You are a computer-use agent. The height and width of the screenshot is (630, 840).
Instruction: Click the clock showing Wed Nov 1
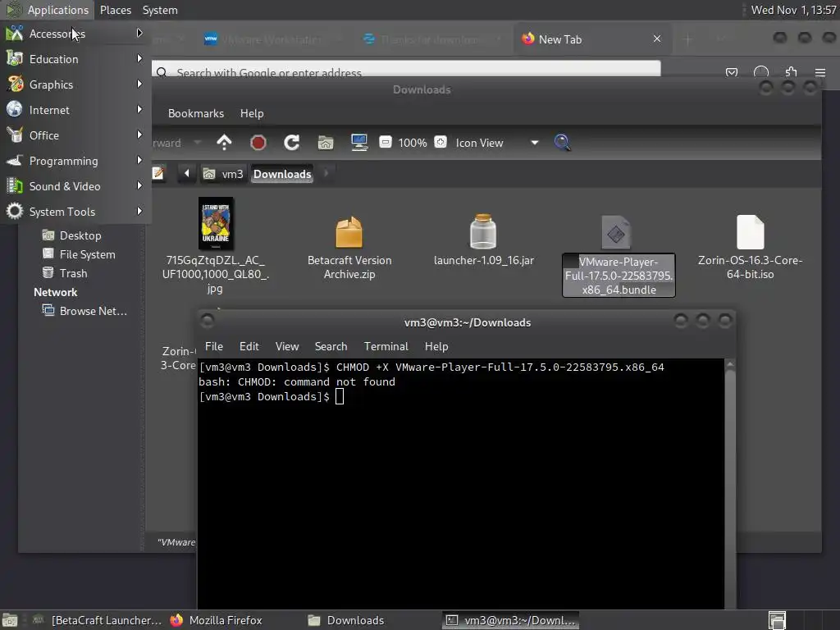click(793, 10)
